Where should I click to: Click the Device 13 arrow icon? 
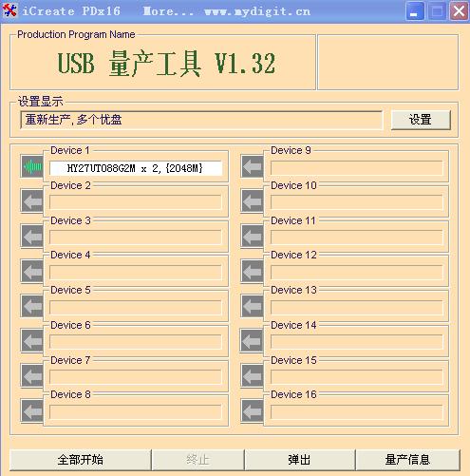click(253, 306)
